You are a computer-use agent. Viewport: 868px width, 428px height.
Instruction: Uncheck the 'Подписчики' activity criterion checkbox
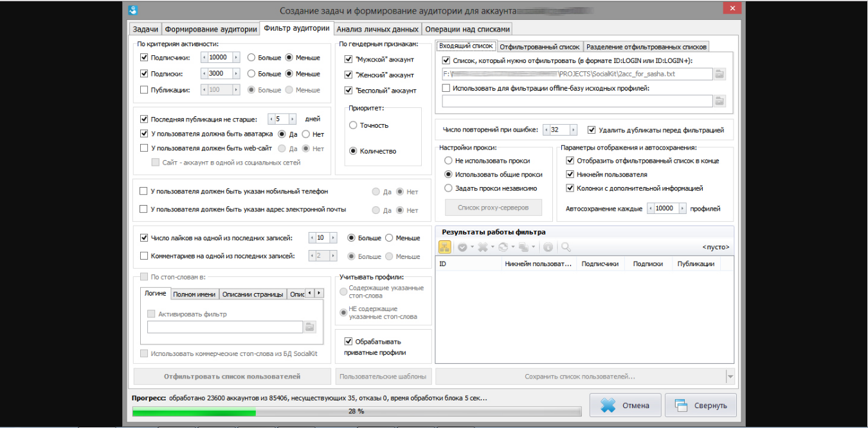pyautogui.click(x=144, y=57)
